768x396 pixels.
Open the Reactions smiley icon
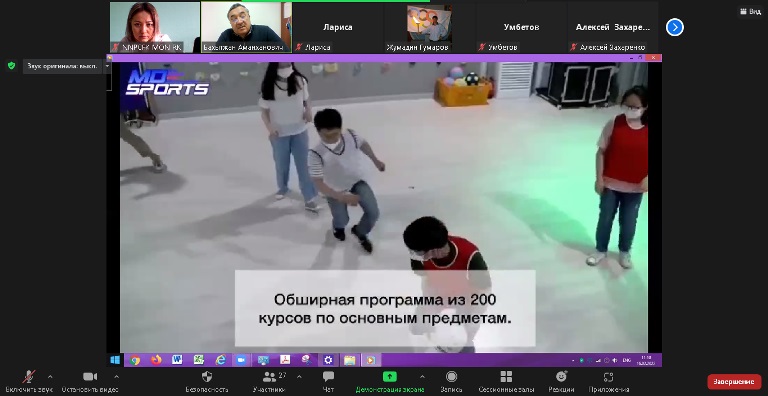click(x=561, y=376)
